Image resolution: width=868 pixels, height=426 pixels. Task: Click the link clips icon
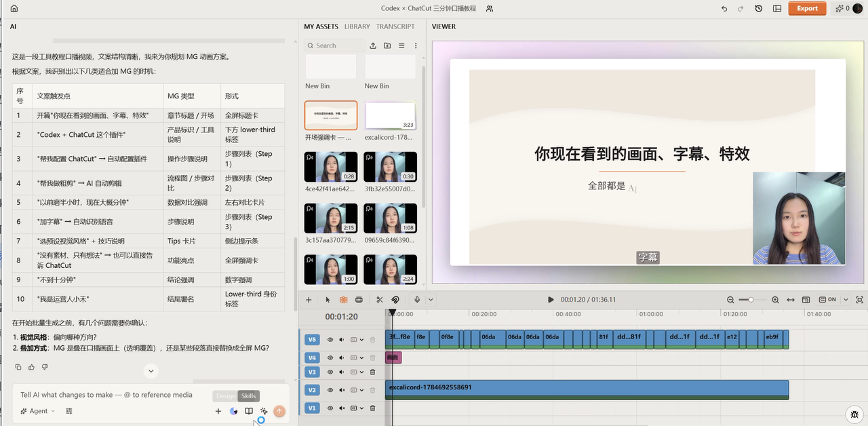[395, 300]
